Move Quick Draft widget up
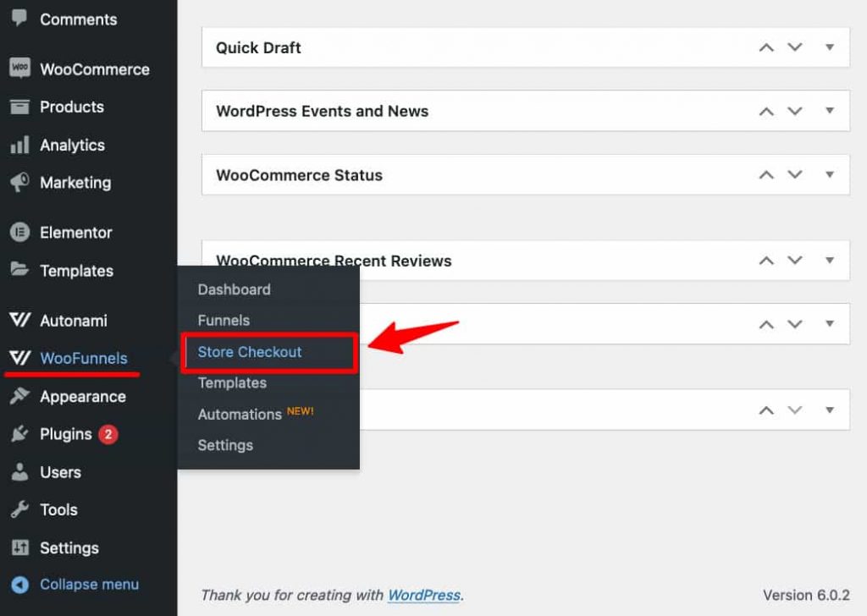The height and width of the screenshot is (616, 867). click(x=766, y=47)
